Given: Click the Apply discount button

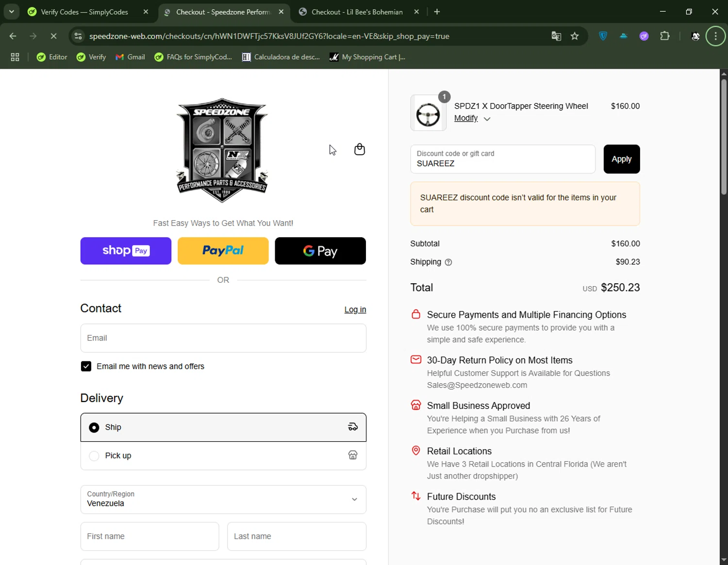Looking at the screenshot, I should pos(621,159).
